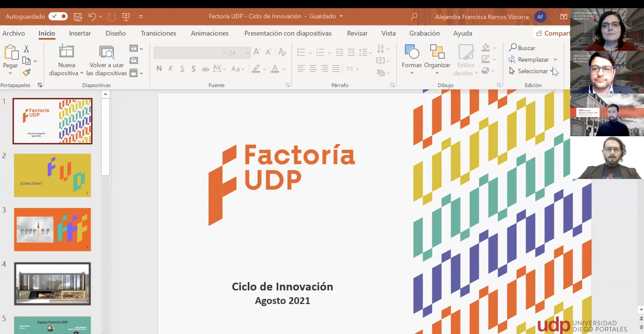Click line spacing icon
Viewport: 644px width, 334px height.
coord(363,53)
